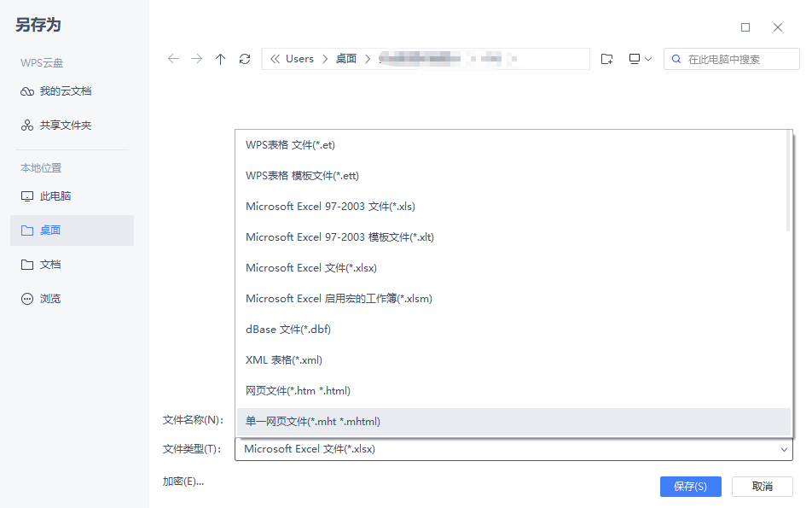812x508 pixels.
Task: Click the 保存(S) button
Action: pos(690,487)
